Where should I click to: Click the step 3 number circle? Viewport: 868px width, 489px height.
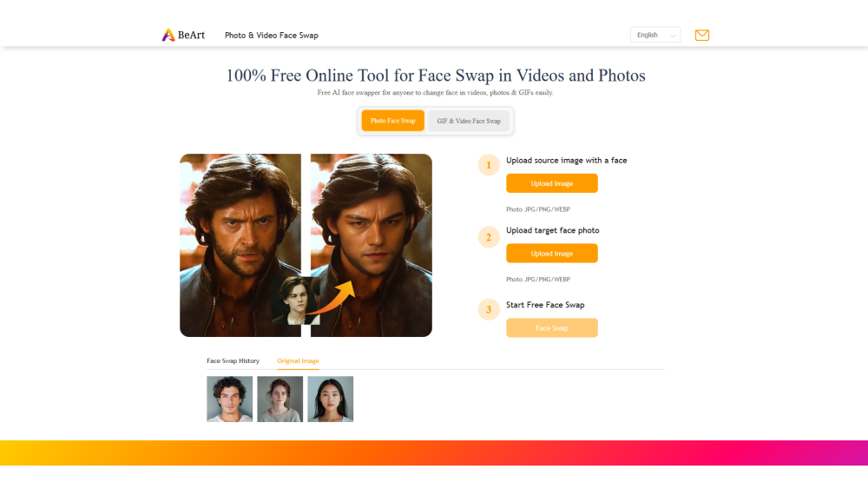[x=489, y=309]
